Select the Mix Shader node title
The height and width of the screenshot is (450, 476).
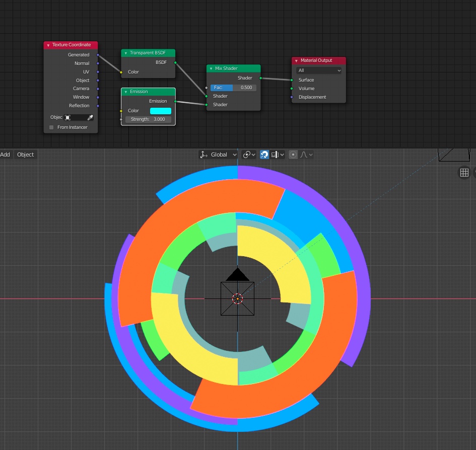[226, 68]
